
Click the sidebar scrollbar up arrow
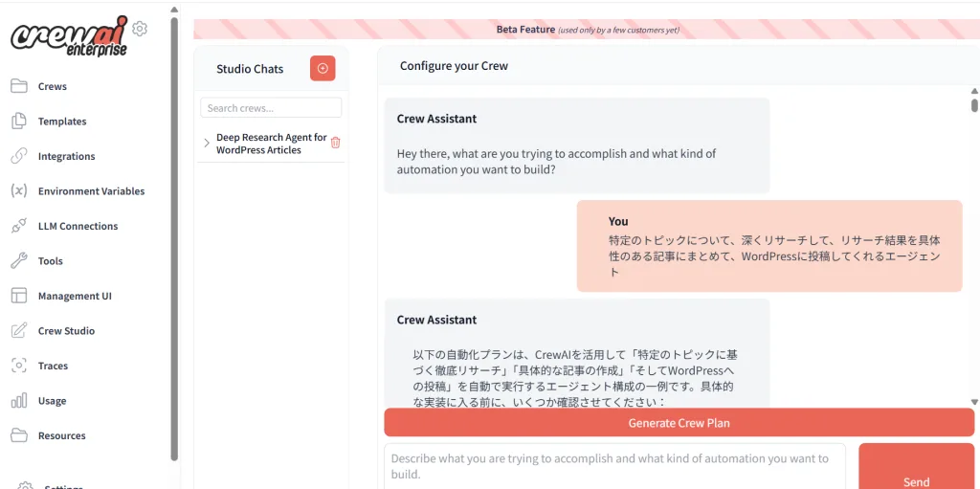coord(174,10)
